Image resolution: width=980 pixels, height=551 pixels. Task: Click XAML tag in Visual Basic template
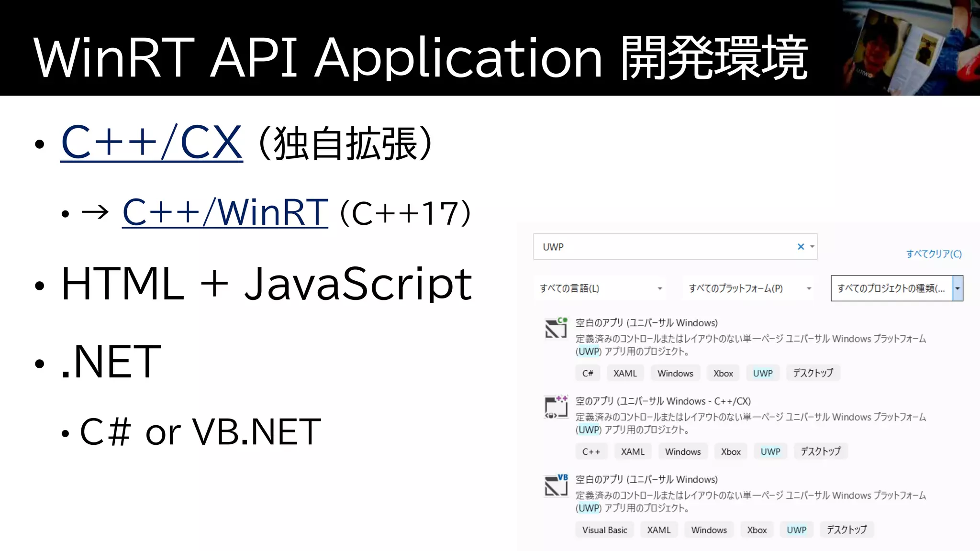point(659,530)
